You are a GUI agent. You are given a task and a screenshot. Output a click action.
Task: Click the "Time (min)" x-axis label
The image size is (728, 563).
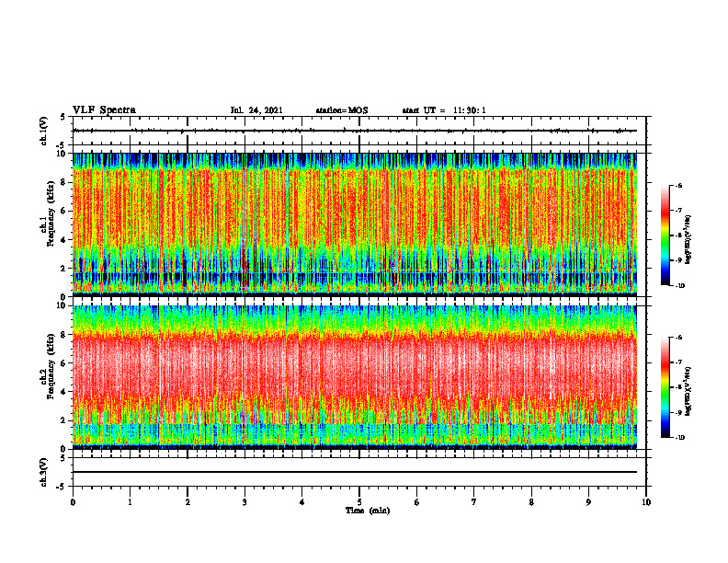tap(368, 511)
